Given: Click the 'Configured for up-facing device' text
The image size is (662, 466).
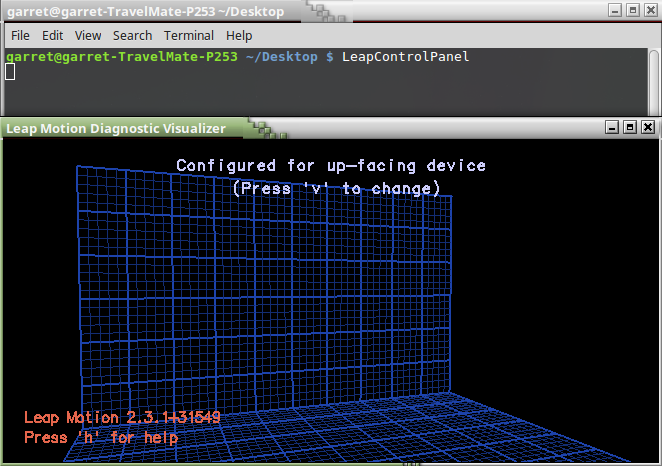Looking at the screenshot, I should tap(331, 165).
